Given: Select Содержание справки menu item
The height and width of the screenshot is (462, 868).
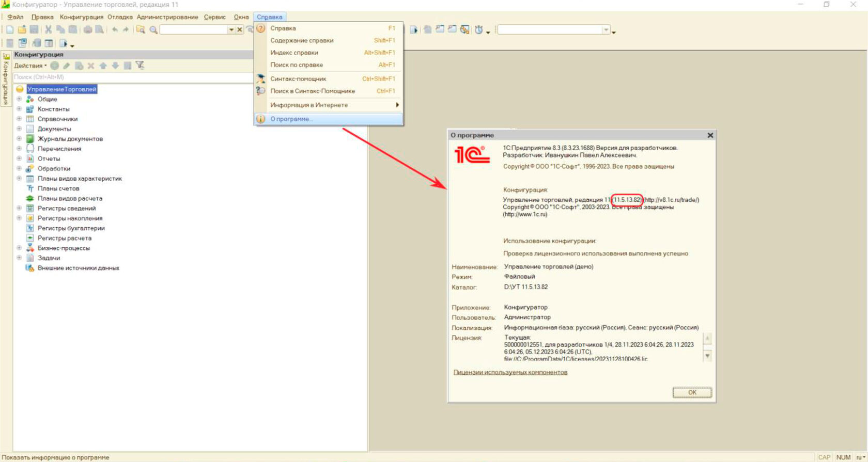Looking at the screenshot, I should 329,40.
